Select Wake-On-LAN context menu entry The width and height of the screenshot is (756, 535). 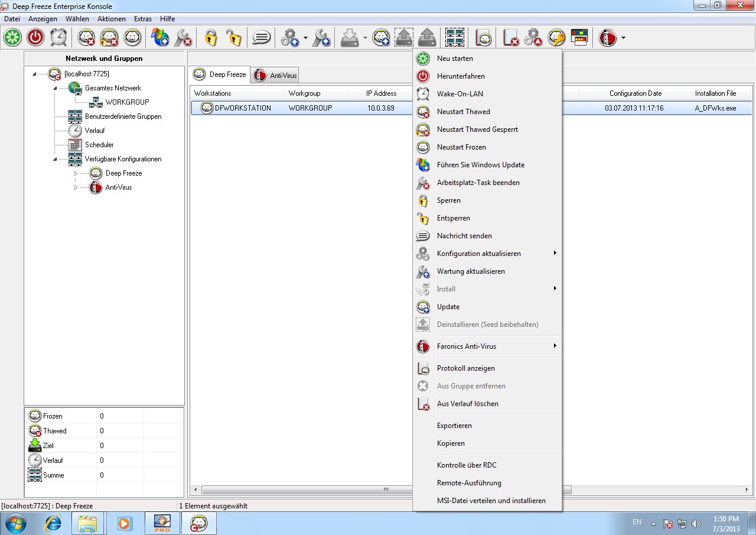tap(487, 94)
